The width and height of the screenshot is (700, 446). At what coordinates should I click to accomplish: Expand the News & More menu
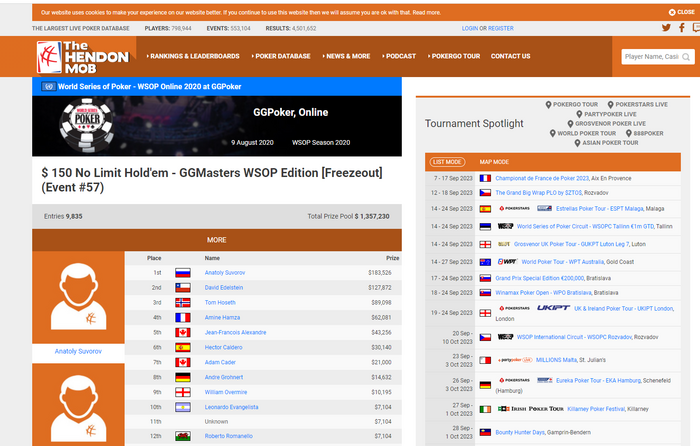(x=346, y=56)
